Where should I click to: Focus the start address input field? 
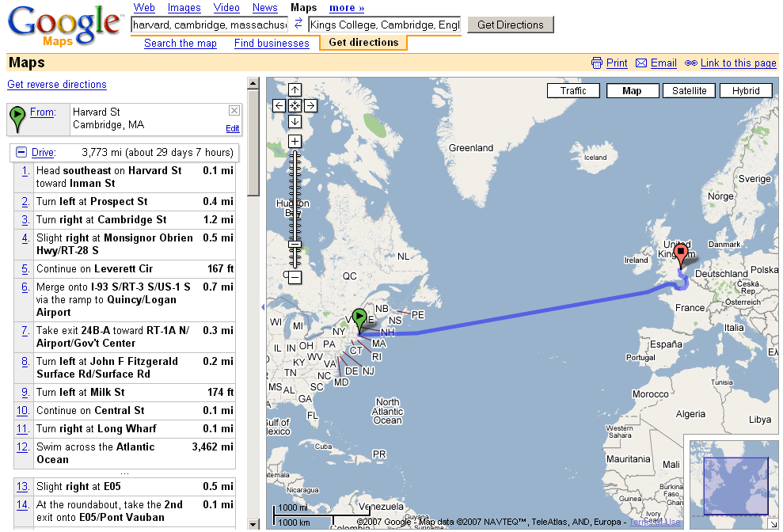210,25
